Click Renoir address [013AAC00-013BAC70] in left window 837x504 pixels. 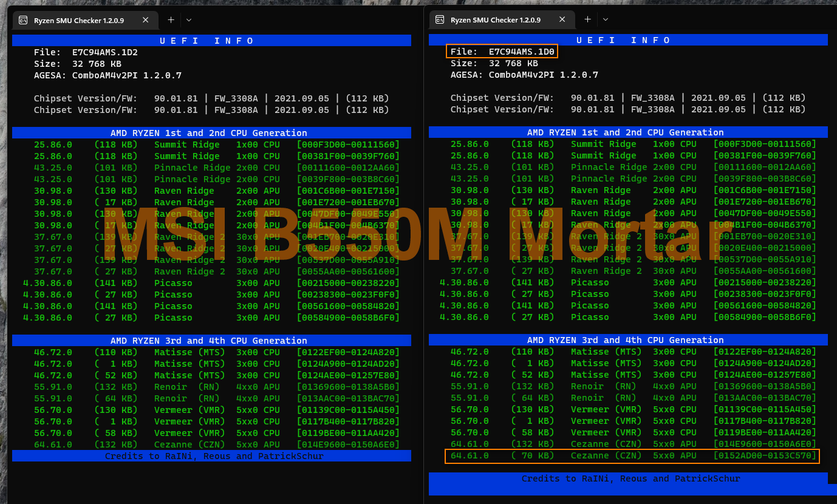point(348,398)
